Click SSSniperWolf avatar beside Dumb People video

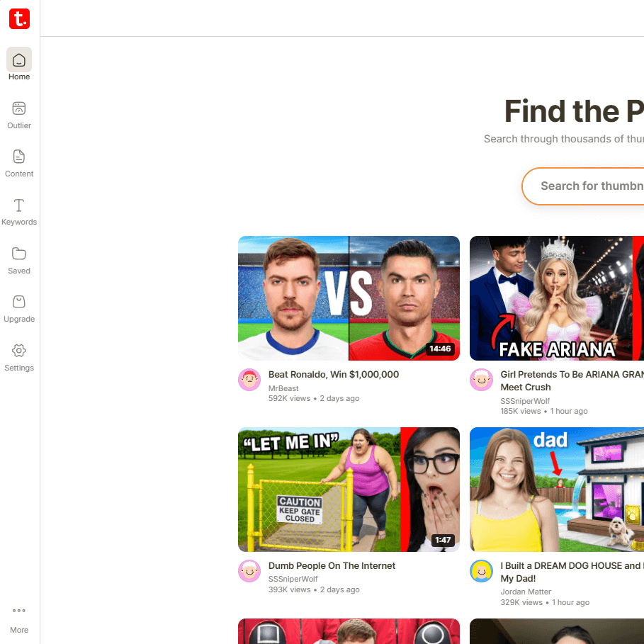coord(249,571)
